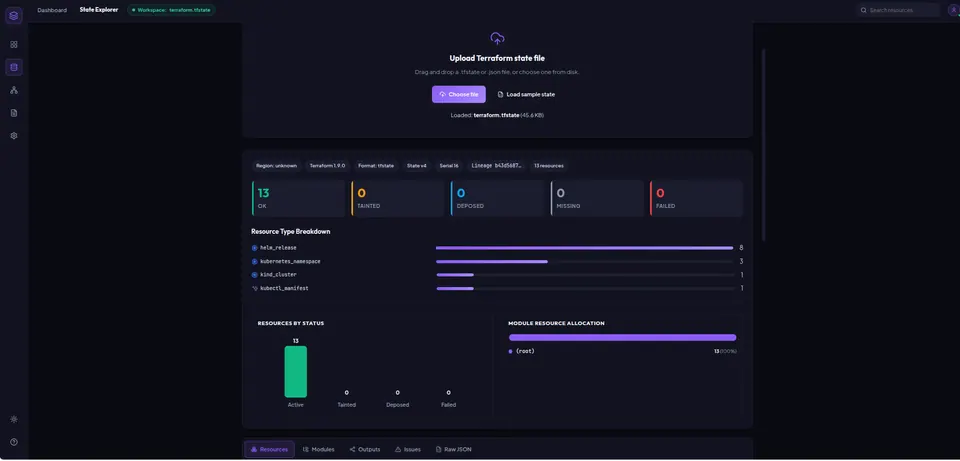Click the Deposed label under the chart

[397, 405]
